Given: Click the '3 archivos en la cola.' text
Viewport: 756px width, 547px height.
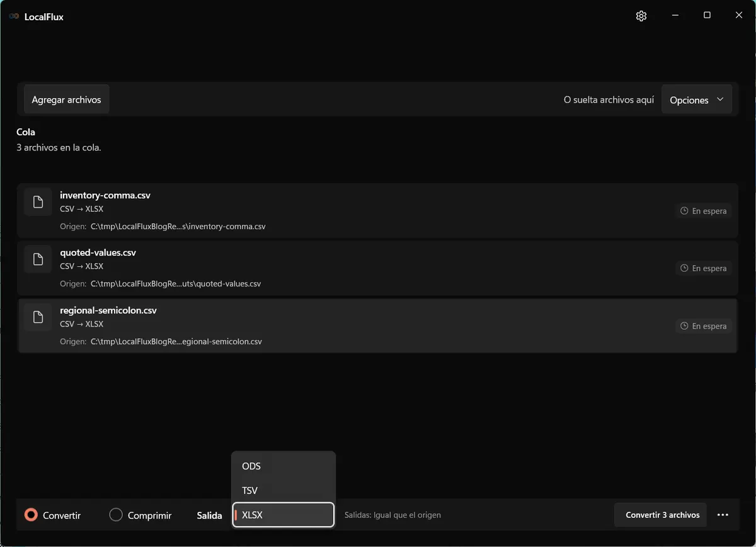Looking at the screenshot, I should (x=59, y=148).
